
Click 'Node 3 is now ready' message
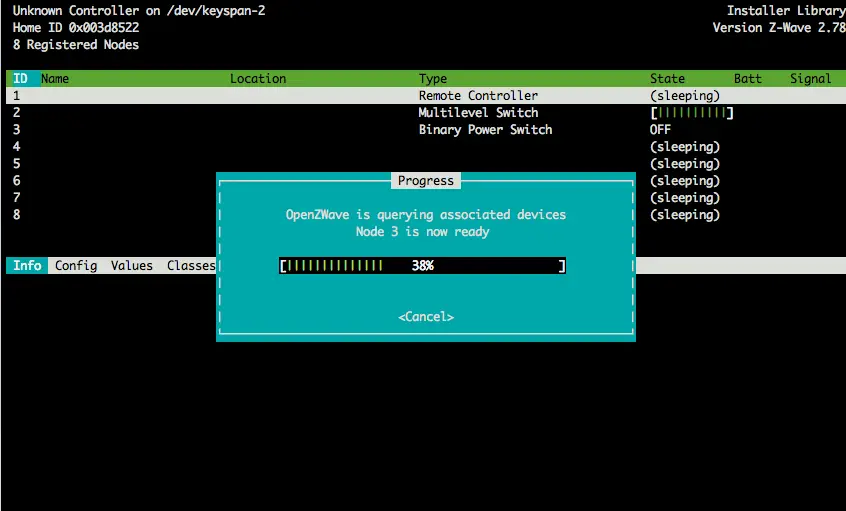click(422, 231)
